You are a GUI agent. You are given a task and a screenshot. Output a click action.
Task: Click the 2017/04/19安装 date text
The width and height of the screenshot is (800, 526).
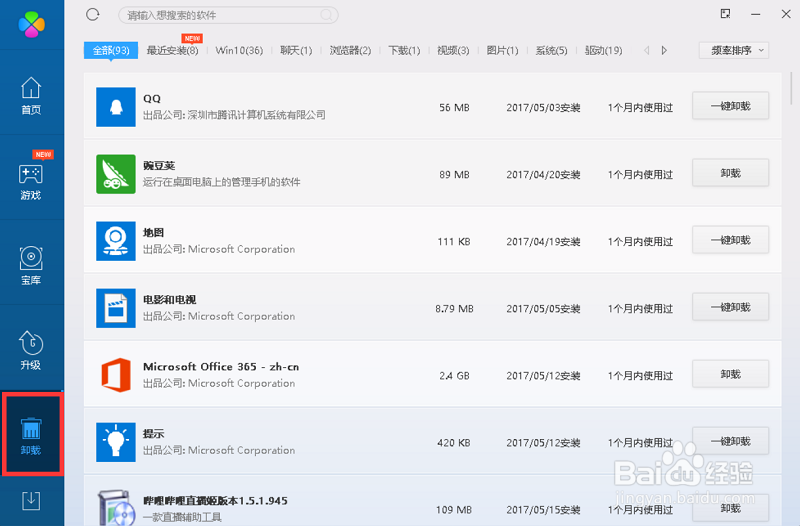543,241
